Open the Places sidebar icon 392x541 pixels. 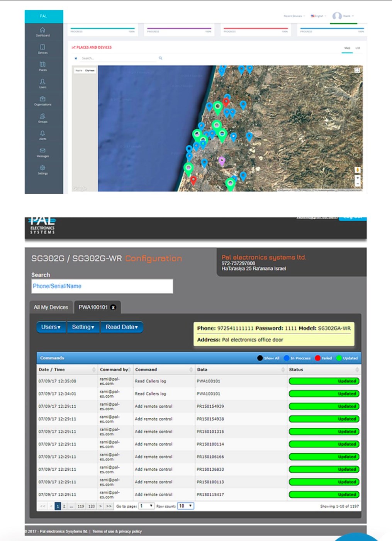click(42, 65)
